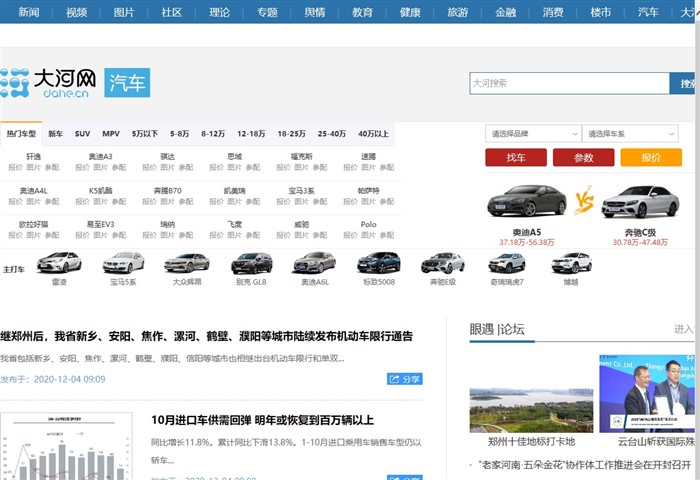This screenshot has width=700, height=480.
Task: View the 奔驰C级 comparison car image
Action: point(640,202)
